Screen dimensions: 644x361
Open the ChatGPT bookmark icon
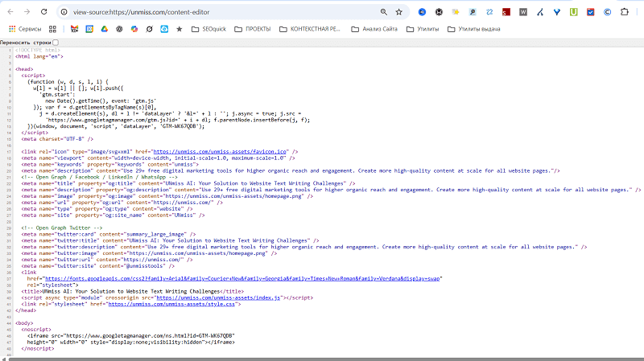[x=119, y=29]
